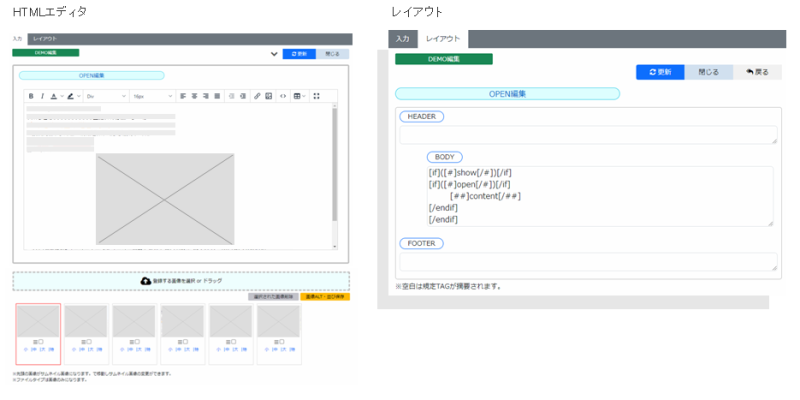The width and height of the screenshot is (800, 400).
Task: Click the insert image icon in toolbar
Action: click(268, 96)
